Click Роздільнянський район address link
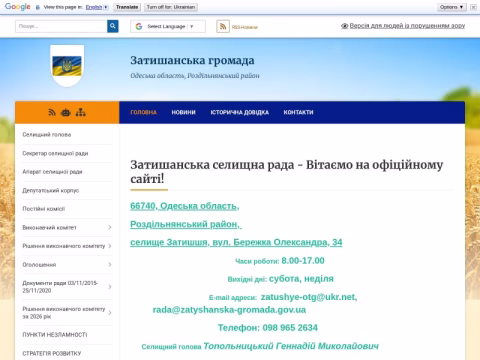480x360 pixels. point(186,224)
